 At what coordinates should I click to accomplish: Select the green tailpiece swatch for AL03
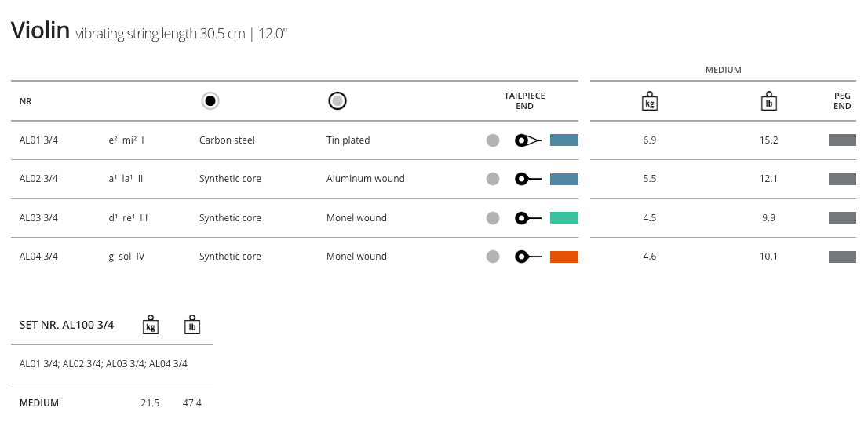[x=563, y=218]
